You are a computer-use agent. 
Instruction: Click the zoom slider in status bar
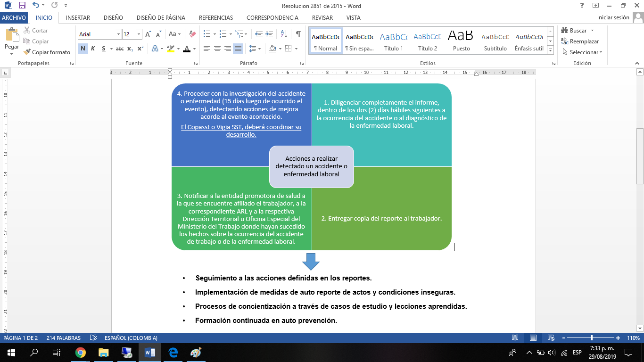591,338
